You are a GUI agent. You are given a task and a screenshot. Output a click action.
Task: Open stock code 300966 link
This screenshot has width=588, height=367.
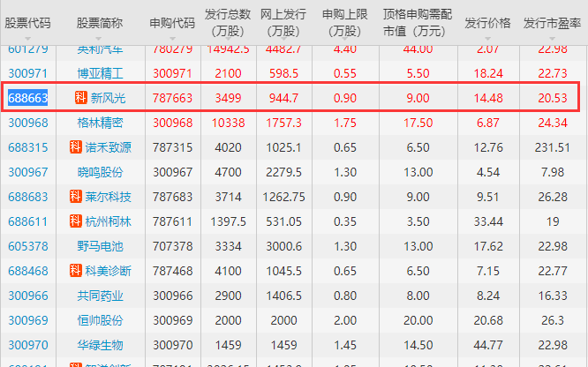tap(28, 296)
